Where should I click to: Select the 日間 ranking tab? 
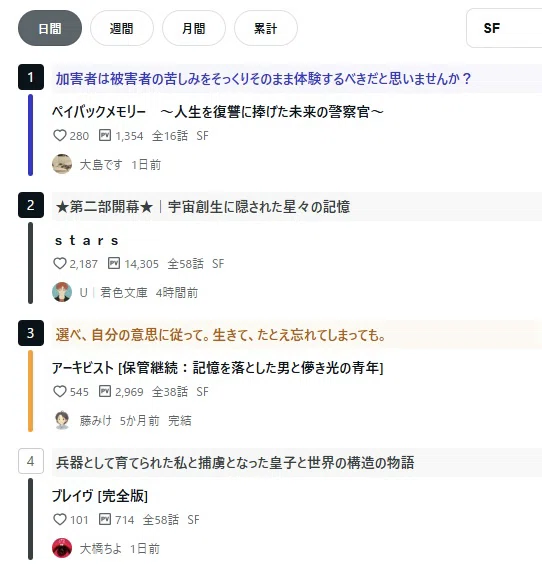pyautogui.click(x=50, y=28)
